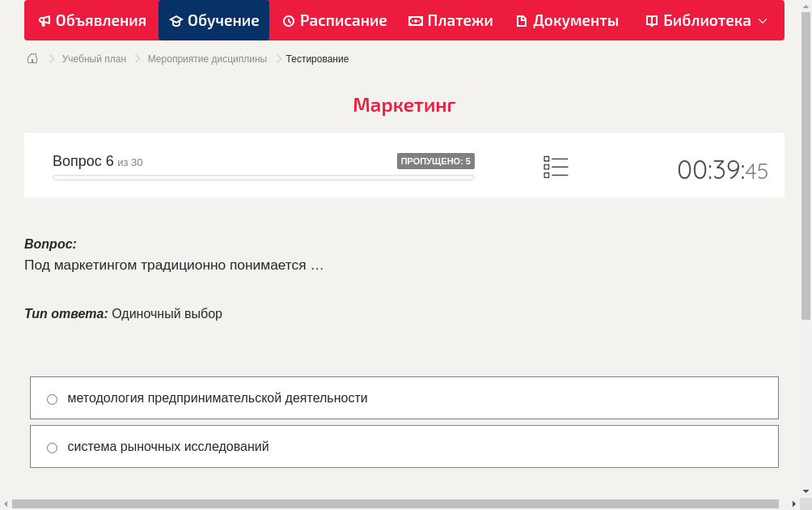812x510 pixels.
Task: Switch to the Обучение menu item
Action: click(x=214, y=20)
